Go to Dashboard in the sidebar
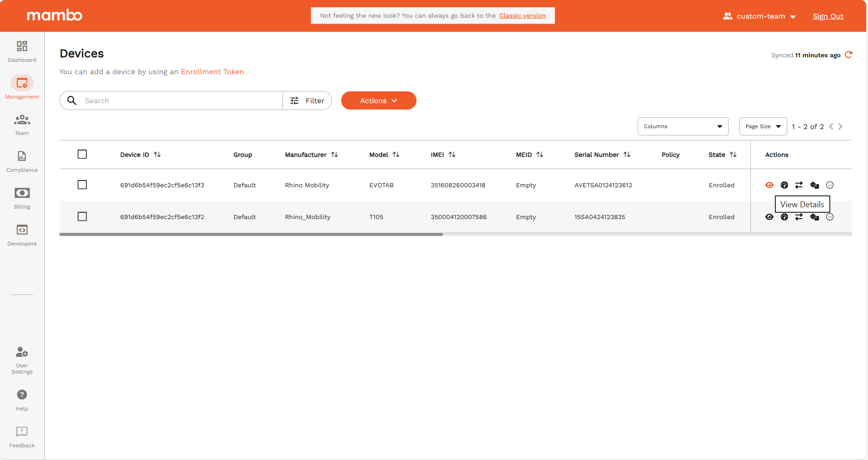This screenshot has height=460, width=868. click(22, 51)
